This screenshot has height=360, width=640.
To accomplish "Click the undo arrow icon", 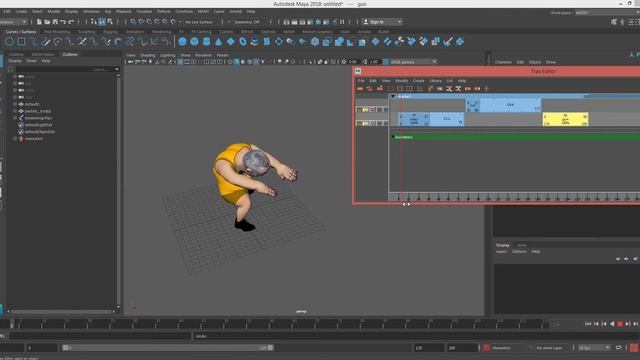I will (63, 22).
